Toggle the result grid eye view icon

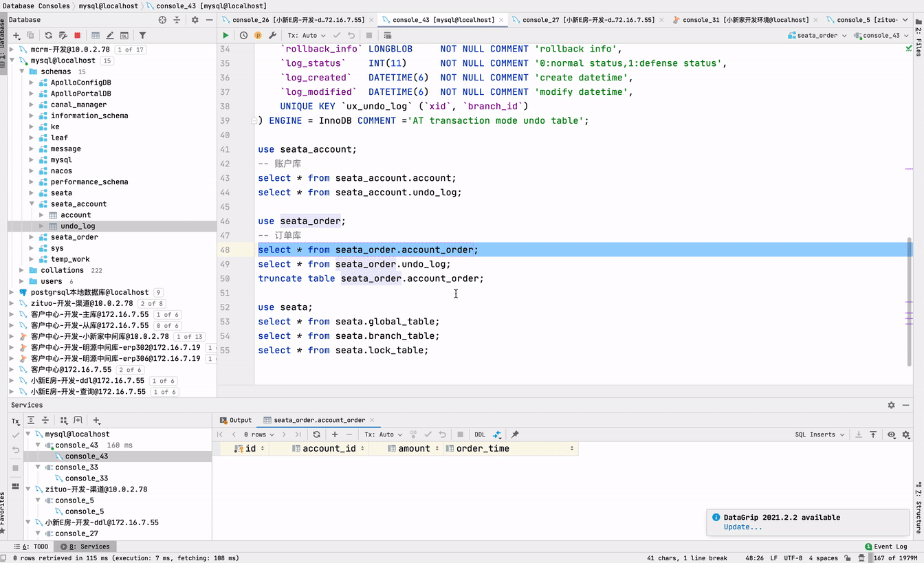[892, 434]
